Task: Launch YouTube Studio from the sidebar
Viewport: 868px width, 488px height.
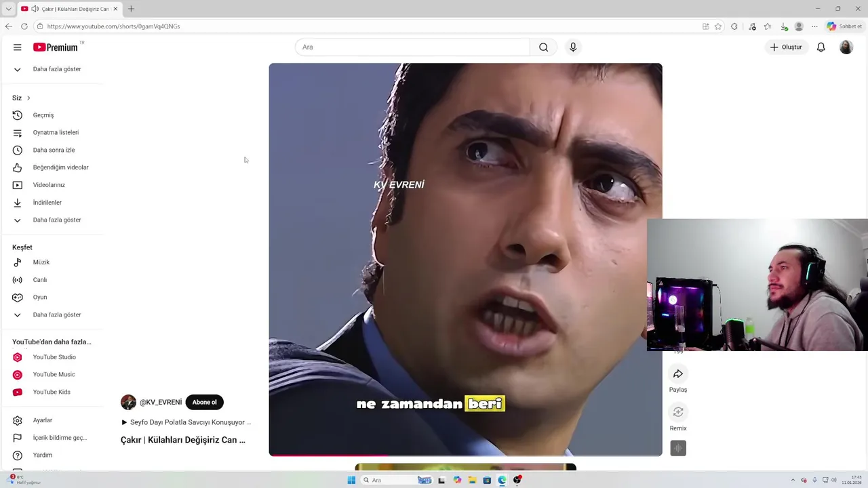Action: (53, 357)
